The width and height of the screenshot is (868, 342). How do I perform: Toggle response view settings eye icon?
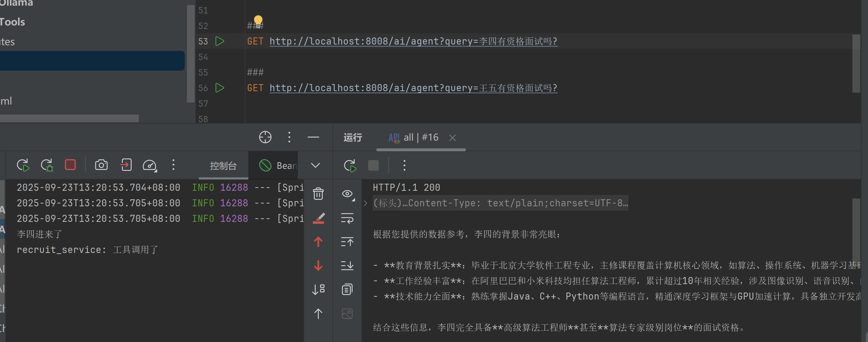(348, 194)
